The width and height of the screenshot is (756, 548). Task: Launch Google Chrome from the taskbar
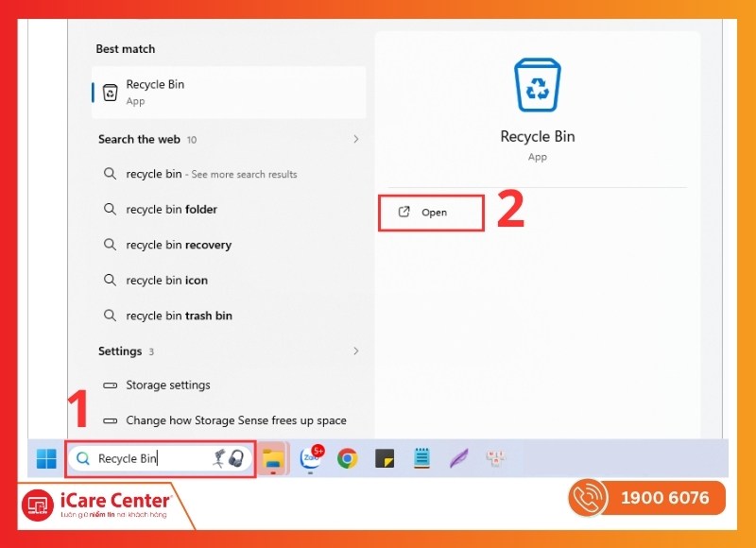[x=347, y=459]
